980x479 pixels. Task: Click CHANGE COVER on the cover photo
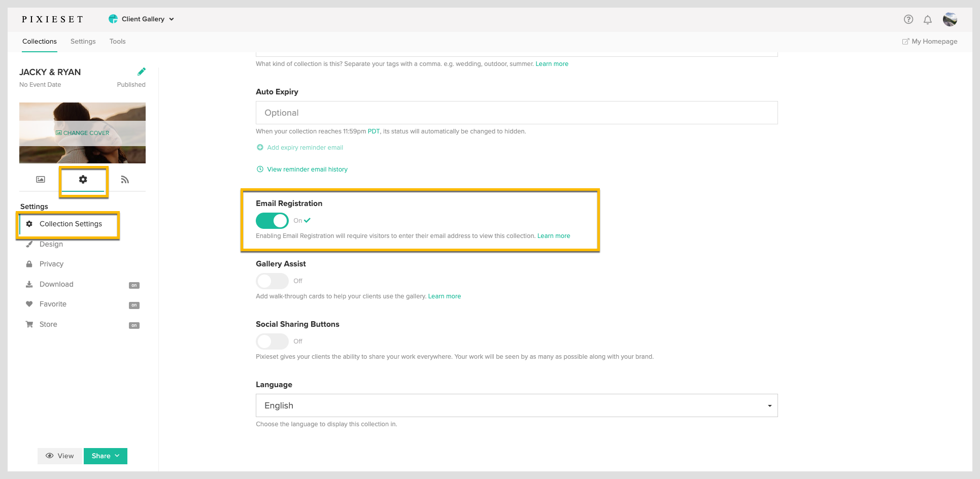[82, 133]
